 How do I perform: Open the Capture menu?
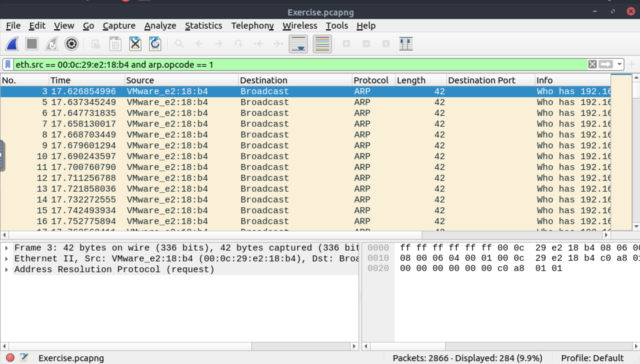(119, 26)
